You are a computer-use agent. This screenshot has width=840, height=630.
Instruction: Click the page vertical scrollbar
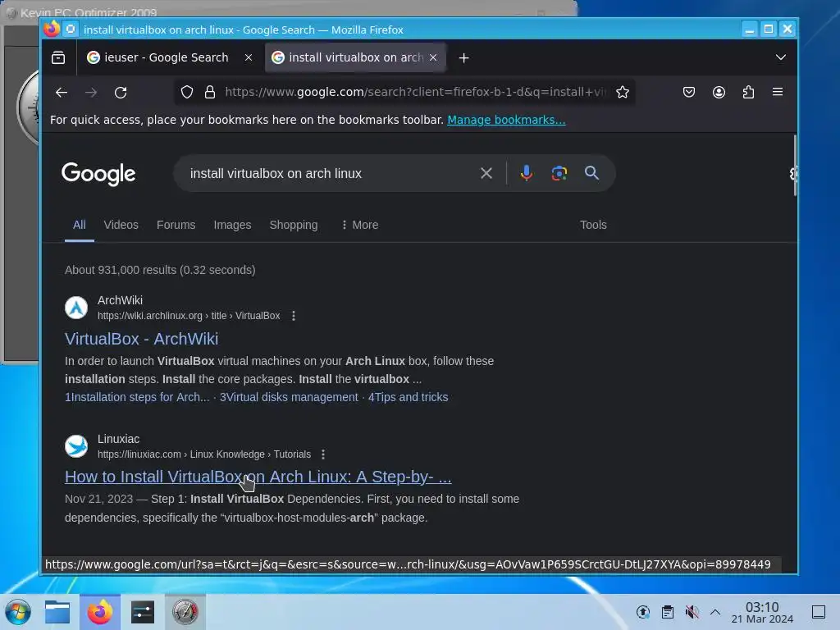point(794,166)
